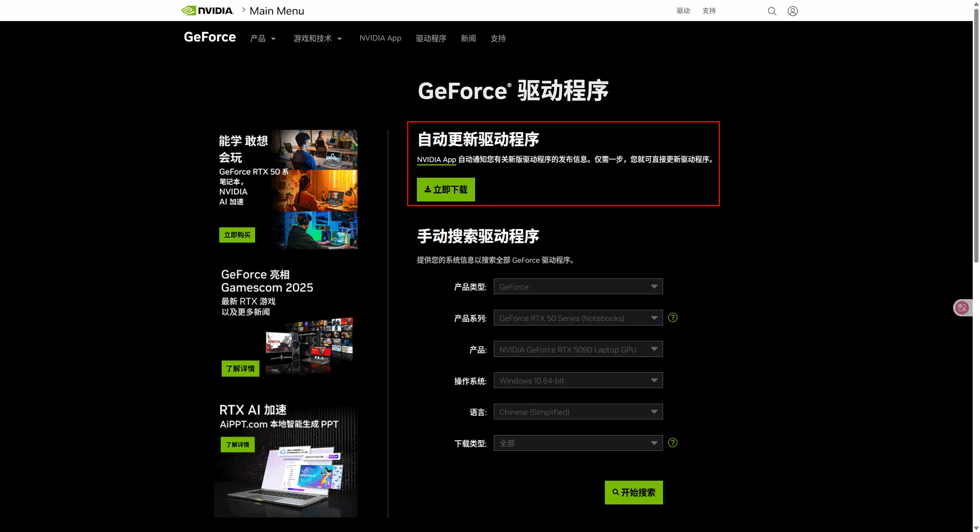The height and width of the screenshot is (532, 980).
Task: Click scrollbar up arrow at top
Action: tap(976, 4)
